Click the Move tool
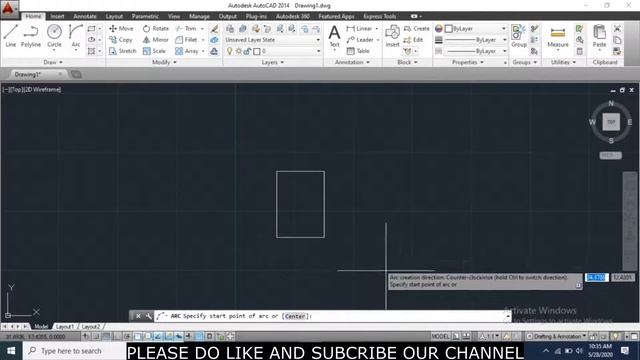Image resolution: width=640 pixels, height=360 pixels. [121, 29]
